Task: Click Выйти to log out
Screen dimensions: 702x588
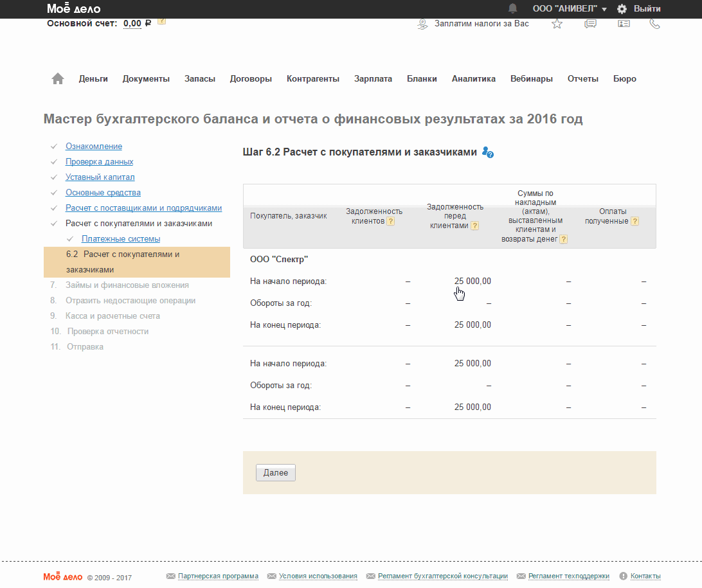Action: point(647,9)
